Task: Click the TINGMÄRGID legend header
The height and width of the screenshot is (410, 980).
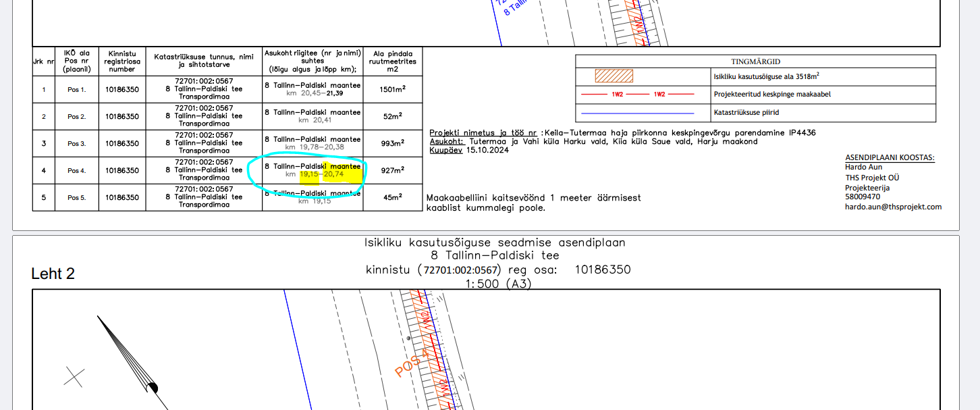Action: [x=755, y=61]
